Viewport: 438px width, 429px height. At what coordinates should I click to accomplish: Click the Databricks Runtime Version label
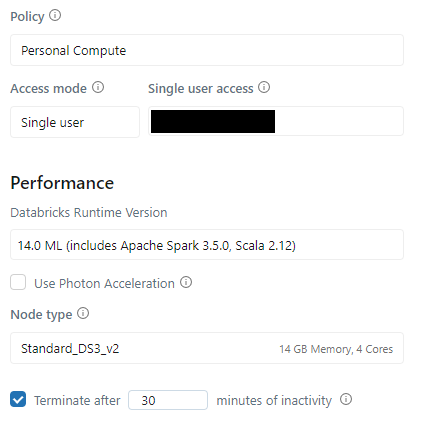click(89, 212)
